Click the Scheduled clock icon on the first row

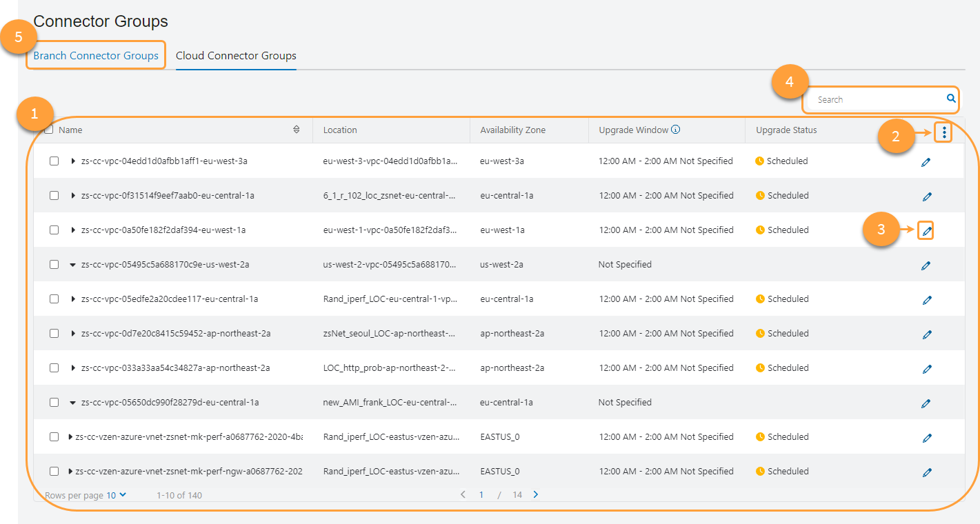click(759, 161)
